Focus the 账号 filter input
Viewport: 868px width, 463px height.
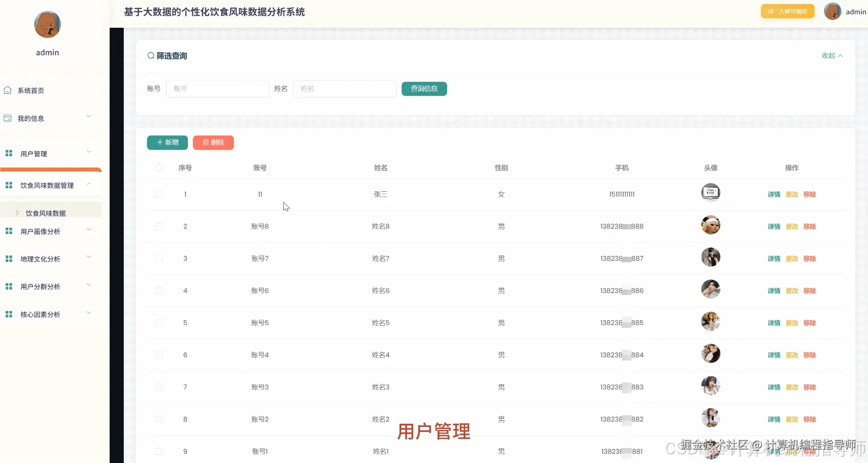tap(217, 89)
